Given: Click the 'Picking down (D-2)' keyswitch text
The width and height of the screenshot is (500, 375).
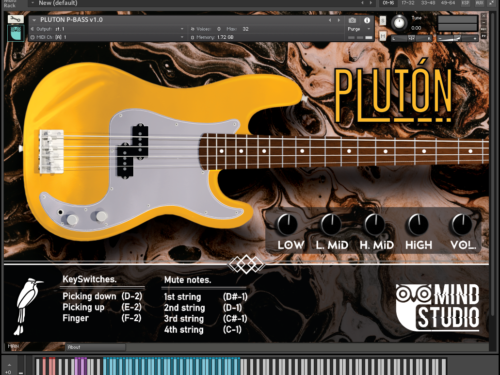Looking at the screenshot, I should [x=102, y=296].
